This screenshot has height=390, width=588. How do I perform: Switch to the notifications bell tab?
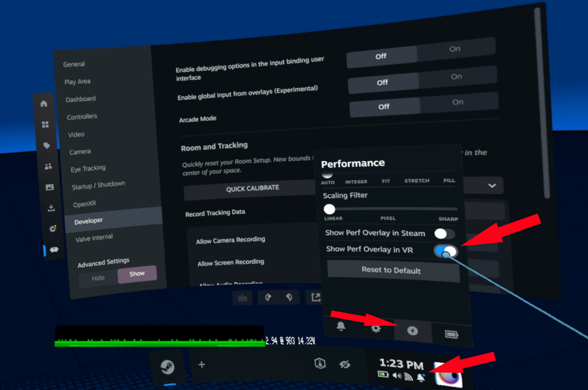(x=341, y=326)
